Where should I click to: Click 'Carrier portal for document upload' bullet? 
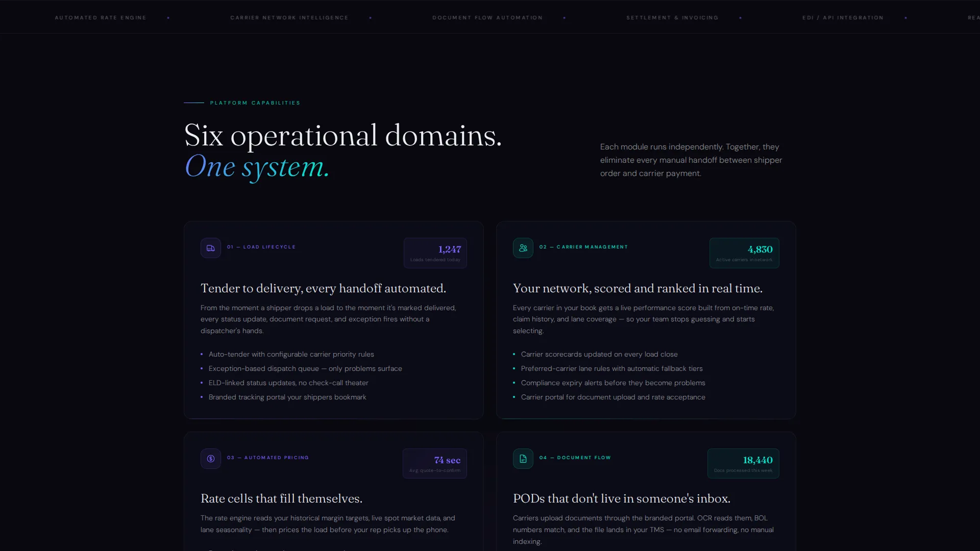tap(613, 397)
